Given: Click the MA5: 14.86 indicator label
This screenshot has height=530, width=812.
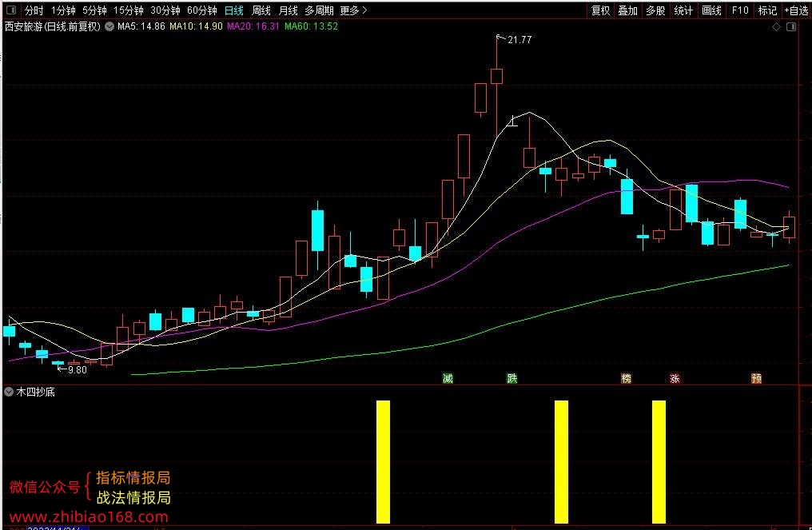Looking at the screenshot, I should pos(141,26).
